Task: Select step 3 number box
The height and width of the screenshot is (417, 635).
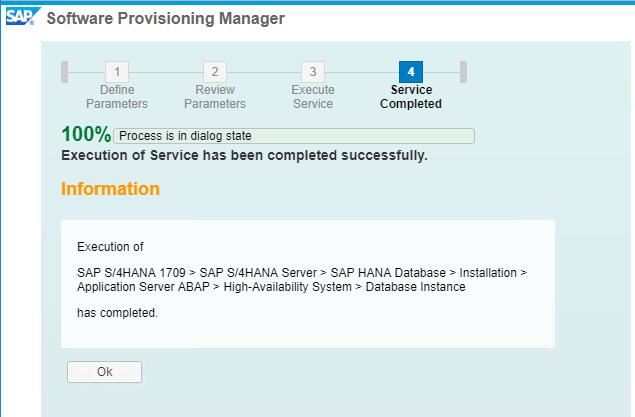Action: point(313,72)
